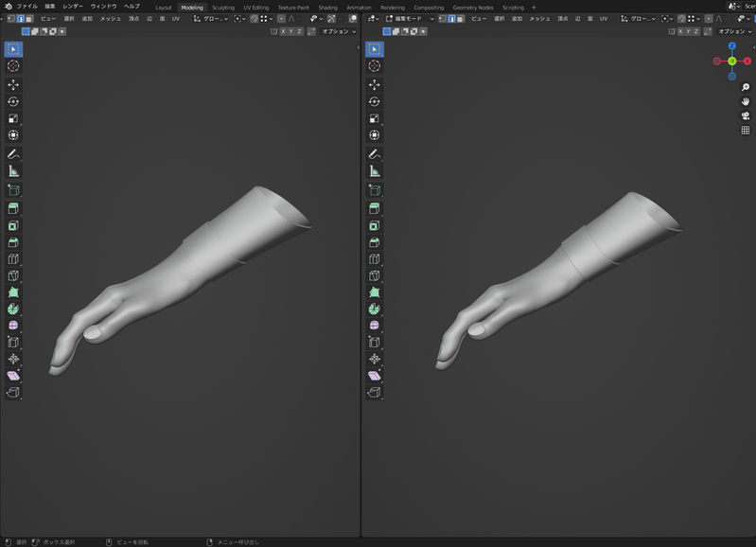This screenshot has width=756, height=547.
Task: Open オプション dropdown in right viewport
Action: click(x=735, y=31)
